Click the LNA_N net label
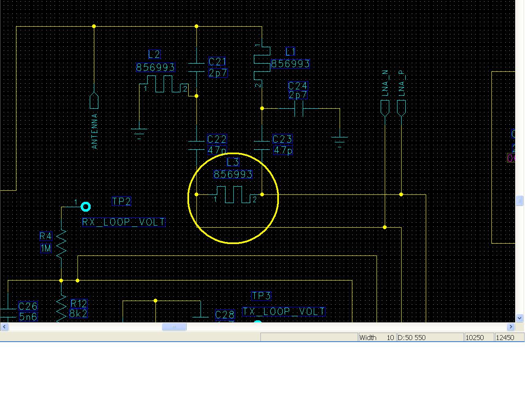 [385, 84]
